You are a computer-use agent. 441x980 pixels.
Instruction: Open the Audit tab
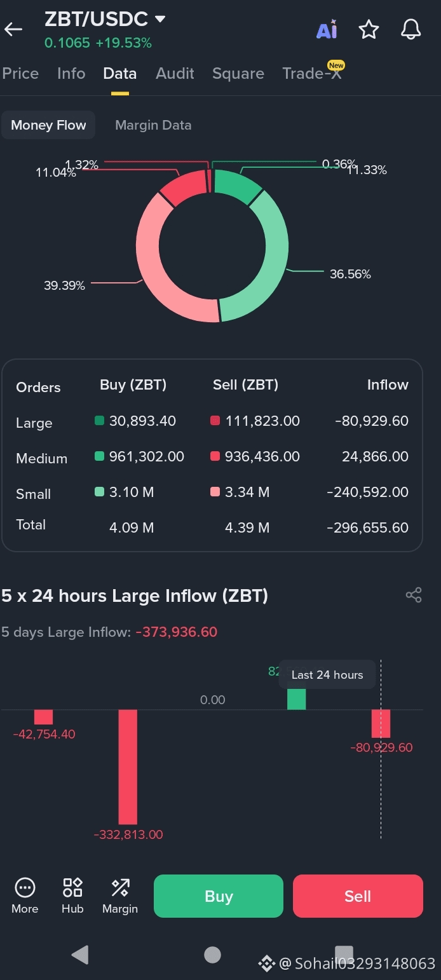click(x=175, y=74)
